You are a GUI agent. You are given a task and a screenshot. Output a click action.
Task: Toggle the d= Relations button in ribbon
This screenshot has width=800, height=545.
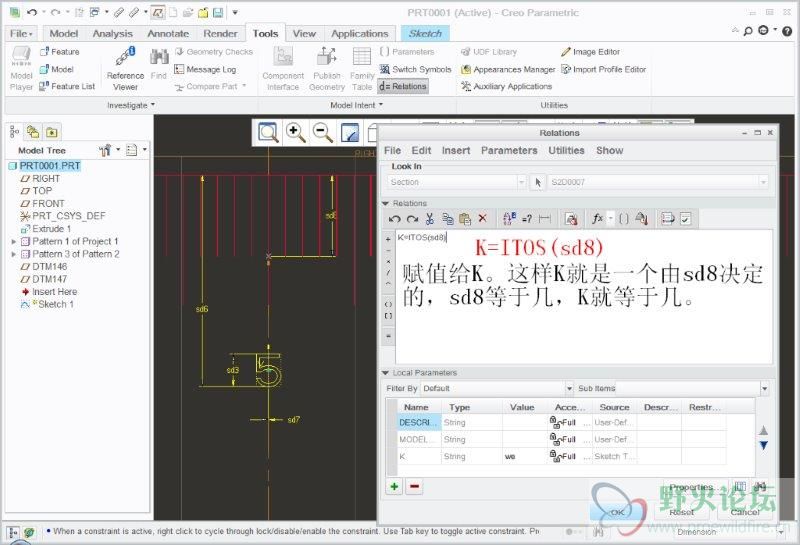point(403,86)
